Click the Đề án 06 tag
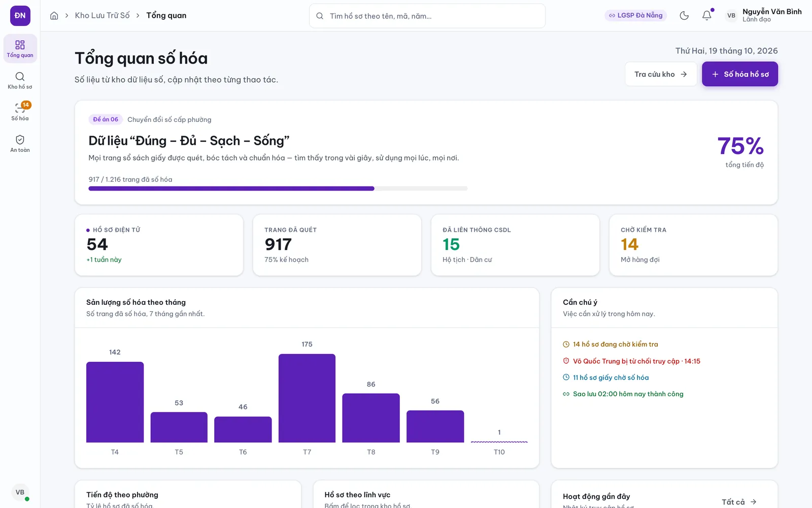The height and width of the screenshot is (508, 812). (x=106, y=119)
